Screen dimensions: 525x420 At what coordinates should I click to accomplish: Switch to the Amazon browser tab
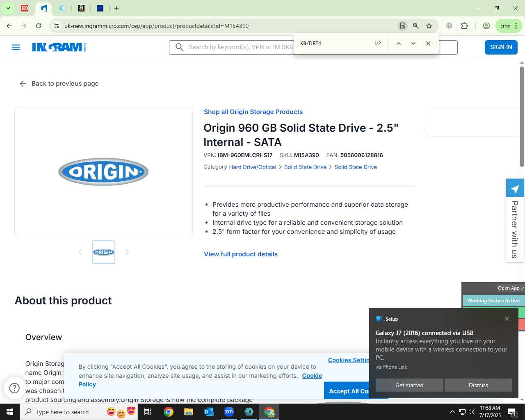click(x=81, y=8)
